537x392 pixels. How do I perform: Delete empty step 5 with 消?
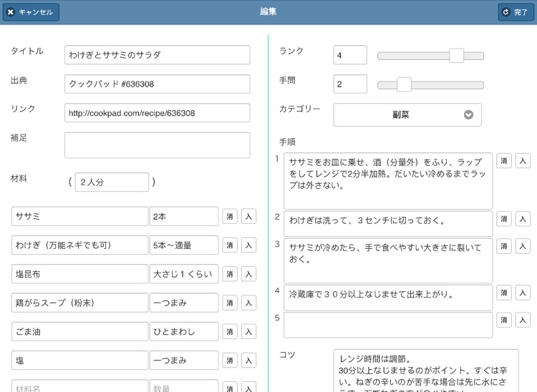(504, 320)
